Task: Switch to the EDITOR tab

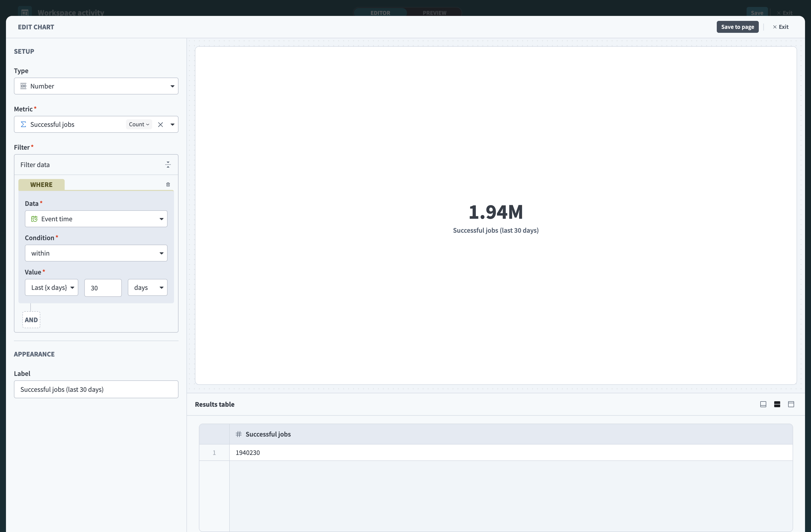Action: [x=380, y=13]
